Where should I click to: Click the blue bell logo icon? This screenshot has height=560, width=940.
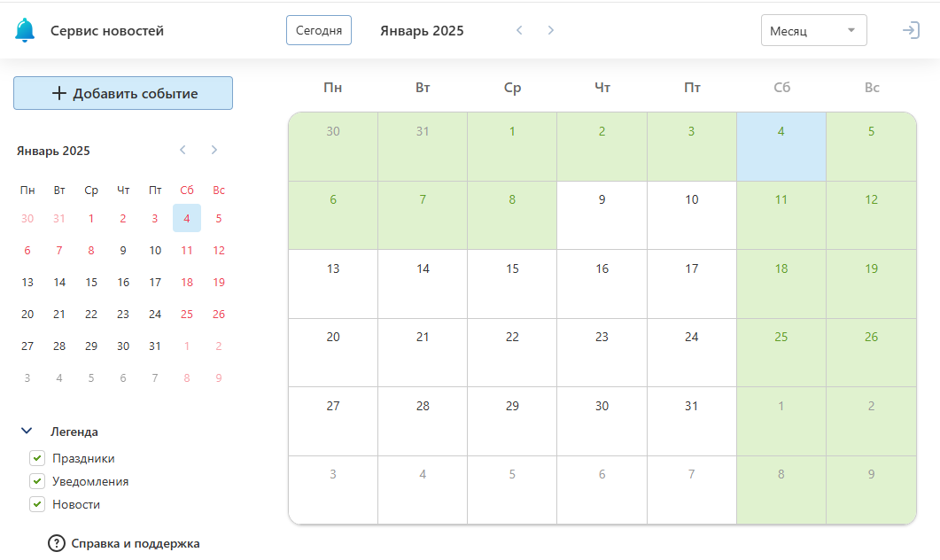click(25, 30)
